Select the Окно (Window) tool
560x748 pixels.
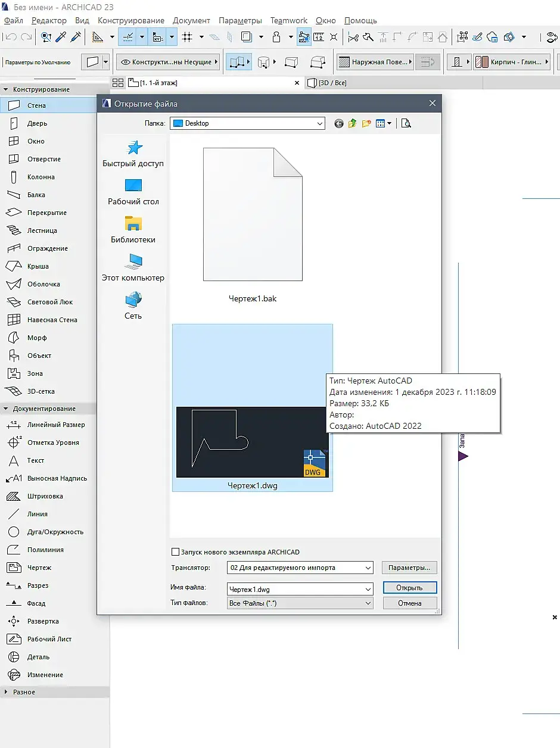(x=36, y=141)
